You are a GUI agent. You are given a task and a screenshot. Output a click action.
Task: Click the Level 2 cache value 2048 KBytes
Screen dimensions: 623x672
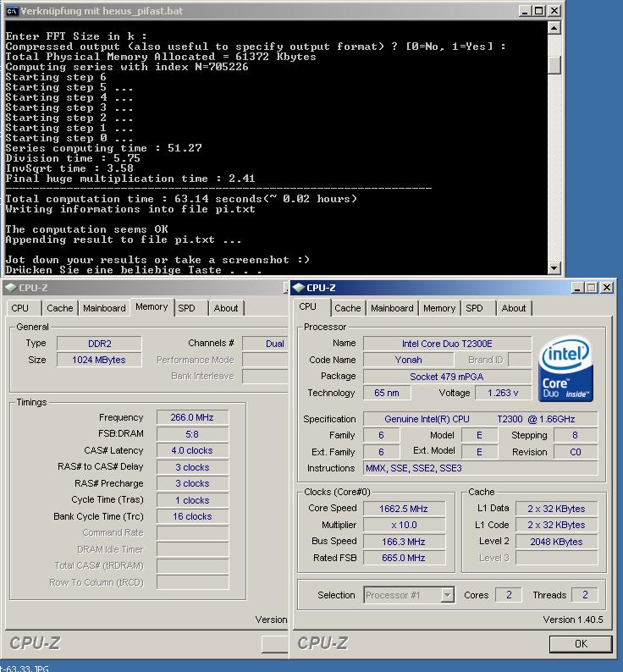[556, 542]
